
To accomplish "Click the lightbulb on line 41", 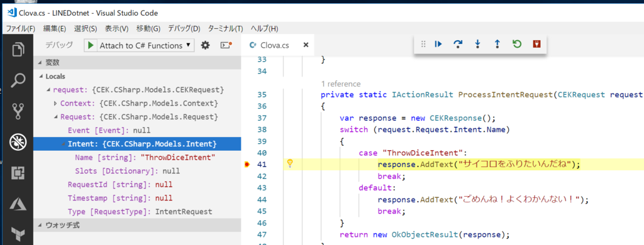I will pos(289,164).
